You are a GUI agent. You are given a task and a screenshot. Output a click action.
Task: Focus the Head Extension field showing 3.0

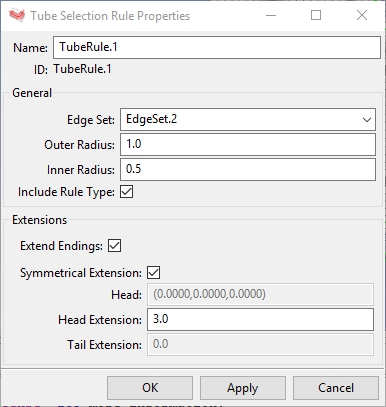(x=260, y=319)
